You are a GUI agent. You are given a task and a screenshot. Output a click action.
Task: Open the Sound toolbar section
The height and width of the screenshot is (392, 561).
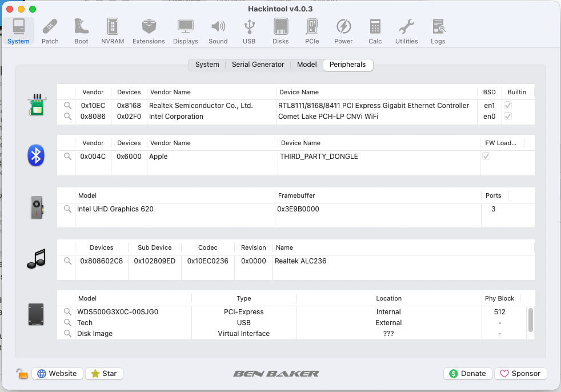[x=218, y=31]
